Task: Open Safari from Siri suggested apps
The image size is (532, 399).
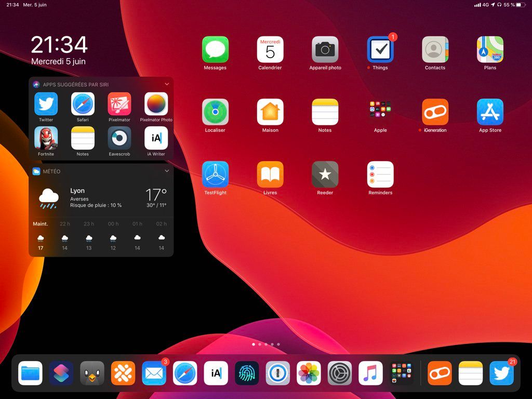Action: pyautogui.click(x=83, y=104)
